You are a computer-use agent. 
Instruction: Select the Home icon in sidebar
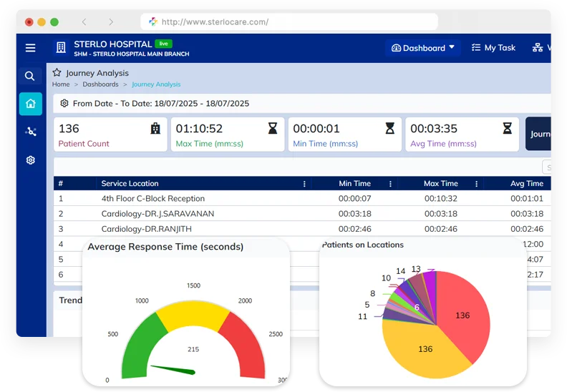tap(30, 104)
